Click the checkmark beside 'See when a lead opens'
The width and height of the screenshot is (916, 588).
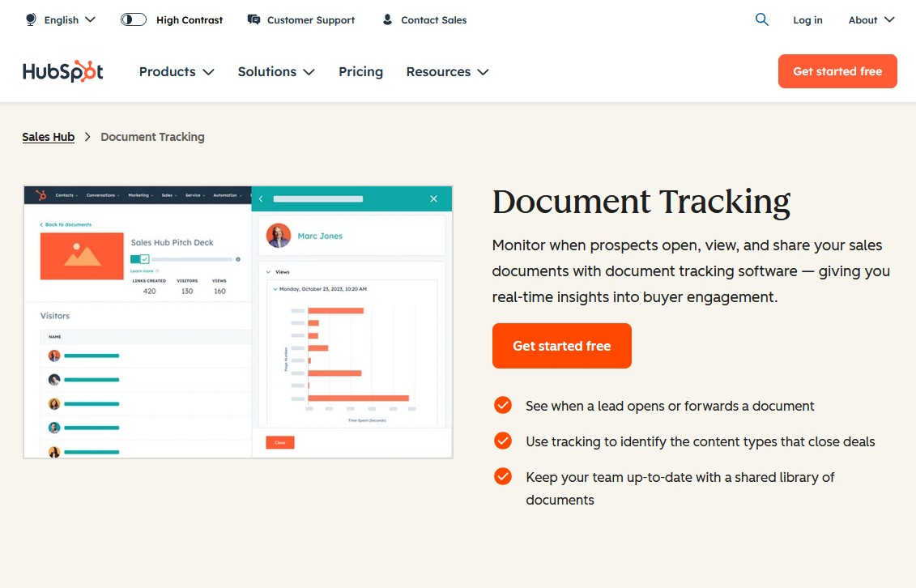pos(502,405)
